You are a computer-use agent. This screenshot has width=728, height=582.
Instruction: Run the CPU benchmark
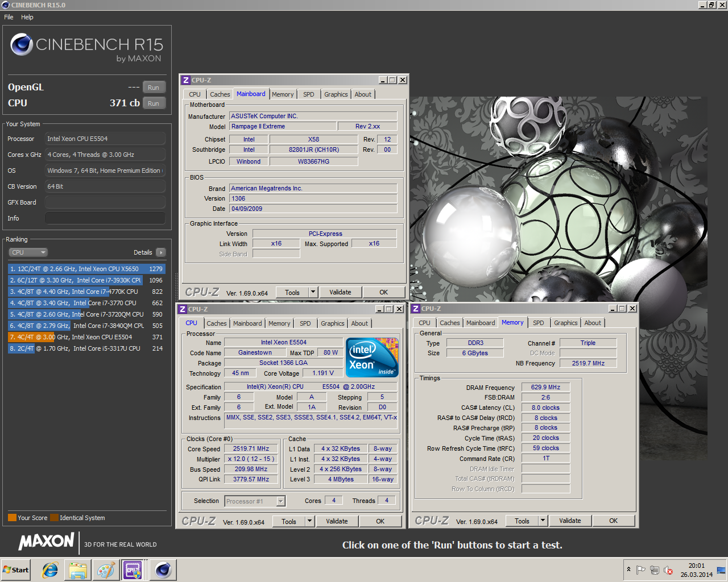(x=154, y=103)
